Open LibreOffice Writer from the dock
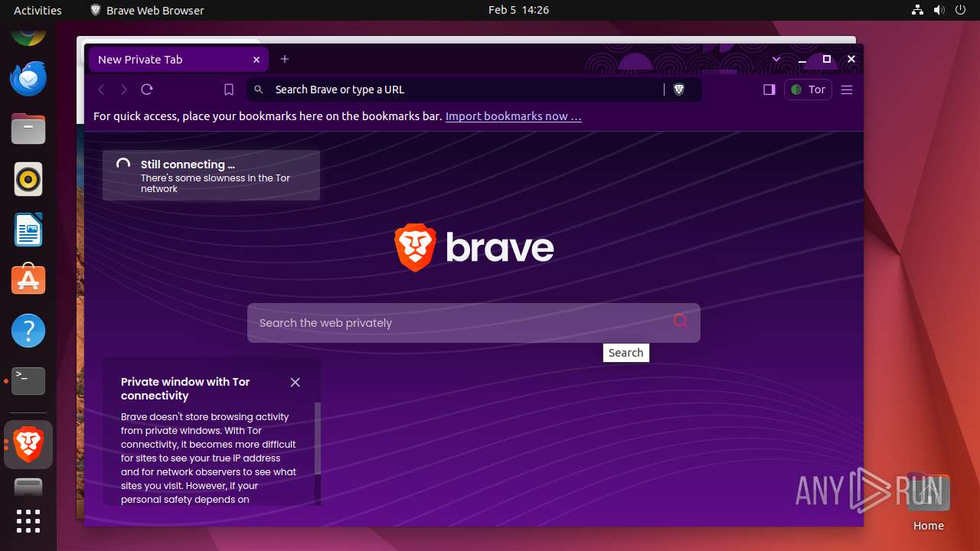 pos(28,230)
